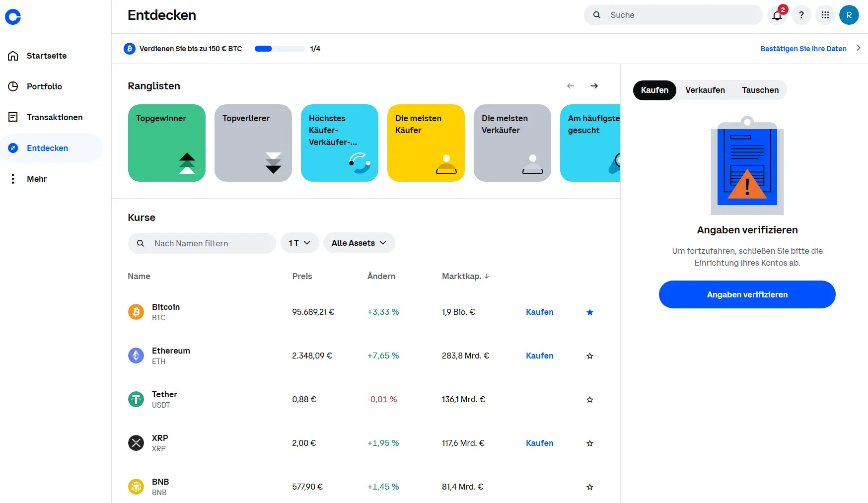Focus the Suche search field
Screen dimensions: 868x503
(673, 15)
